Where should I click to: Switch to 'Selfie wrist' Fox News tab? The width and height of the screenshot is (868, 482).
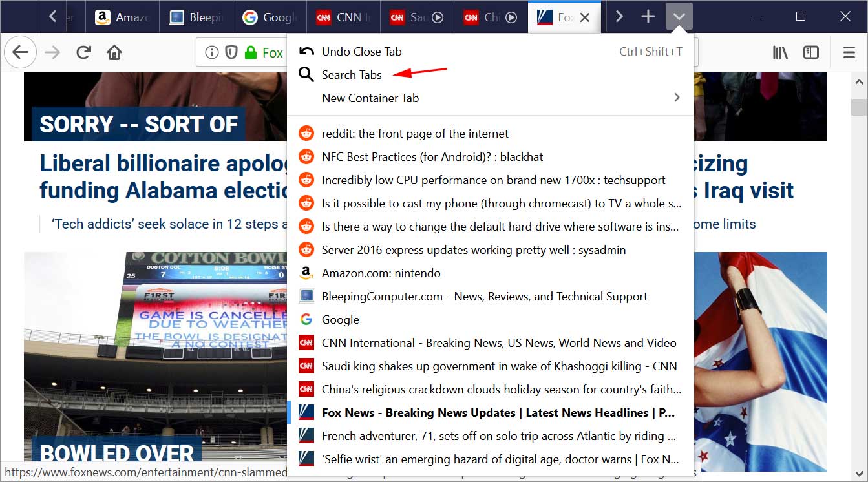491,459
